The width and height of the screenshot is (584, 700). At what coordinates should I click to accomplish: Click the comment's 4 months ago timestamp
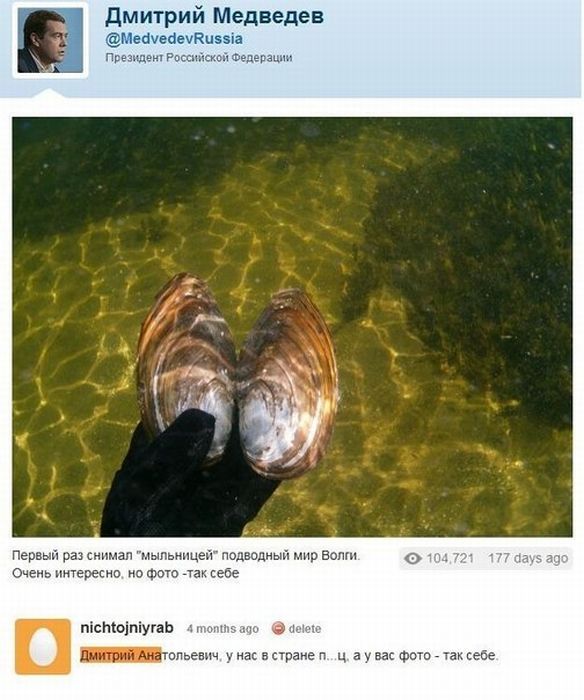coord(223,629)
